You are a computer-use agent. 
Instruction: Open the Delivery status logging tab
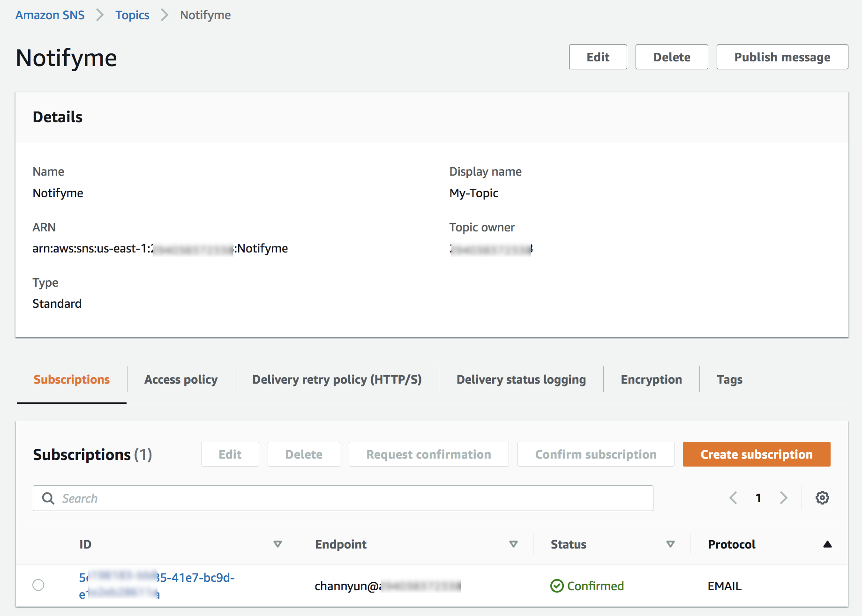(521, 379)
